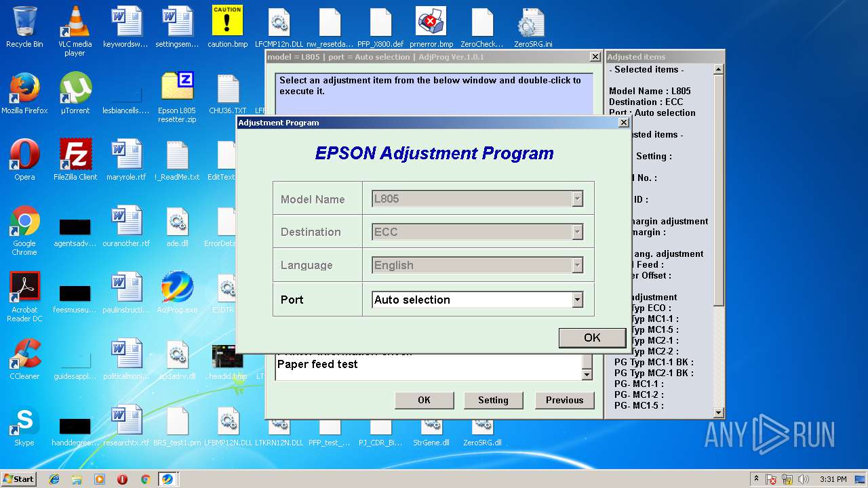The height and width of the screenshot is (488, 868).
Task: Click scroll-up arrow of Adjusted items panel
Action: click(719, 69)
